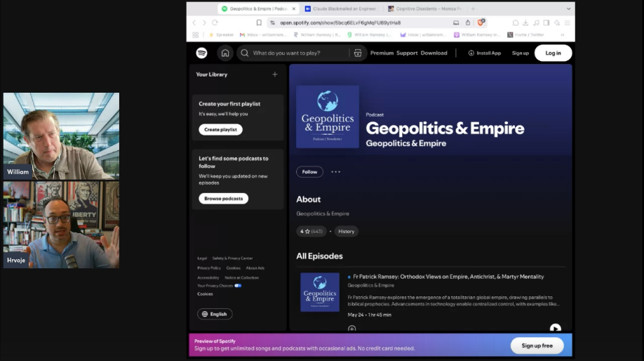Toggle the browser sidebar panel icon
The image size is (644, 361).
click(x=546, y=22)
